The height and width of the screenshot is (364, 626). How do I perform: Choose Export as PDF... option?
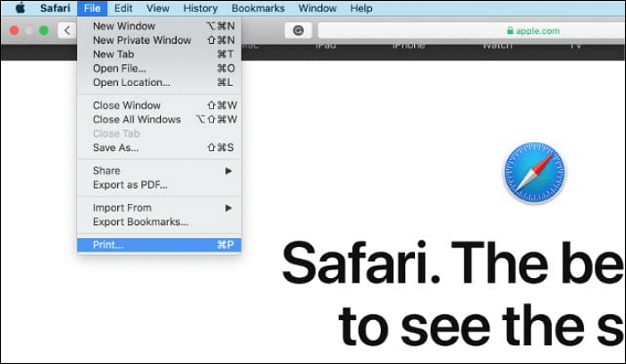[131, 185]
